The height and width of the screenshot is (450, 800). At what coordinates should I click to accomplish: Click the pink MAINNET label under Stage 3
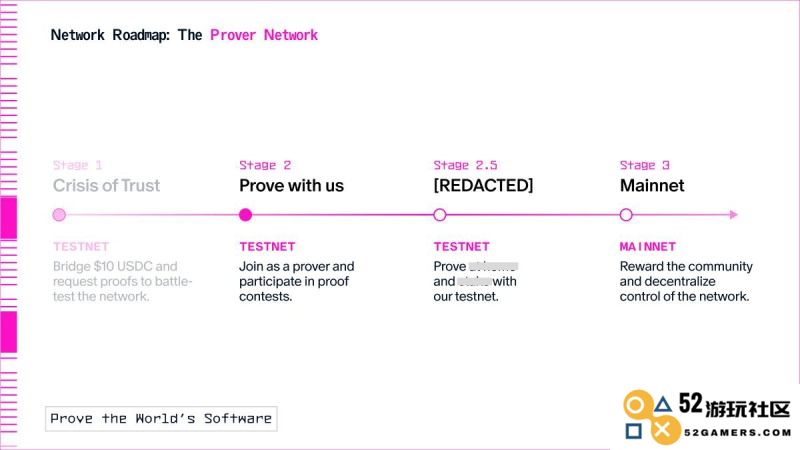pyautogui.click(x=647, y=247)
